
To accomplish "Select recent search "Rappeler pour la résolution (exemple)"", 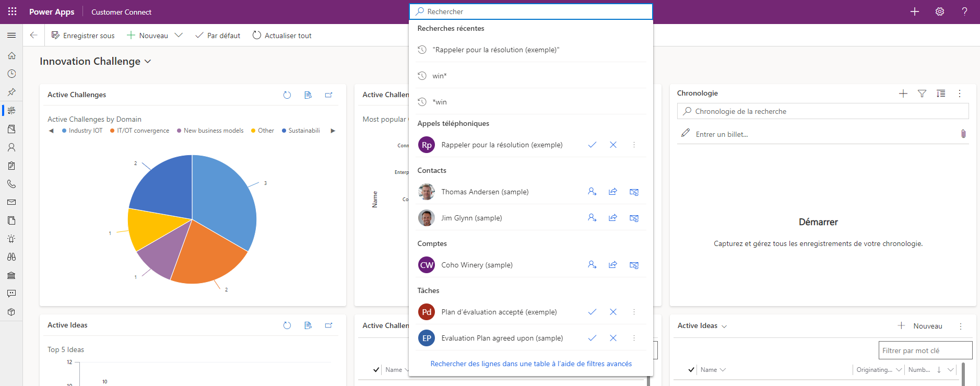I will point(531,50).
